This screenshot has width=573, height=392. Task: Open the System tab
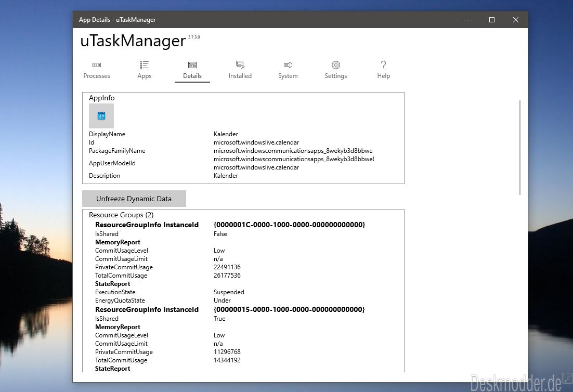click(288, 70)
